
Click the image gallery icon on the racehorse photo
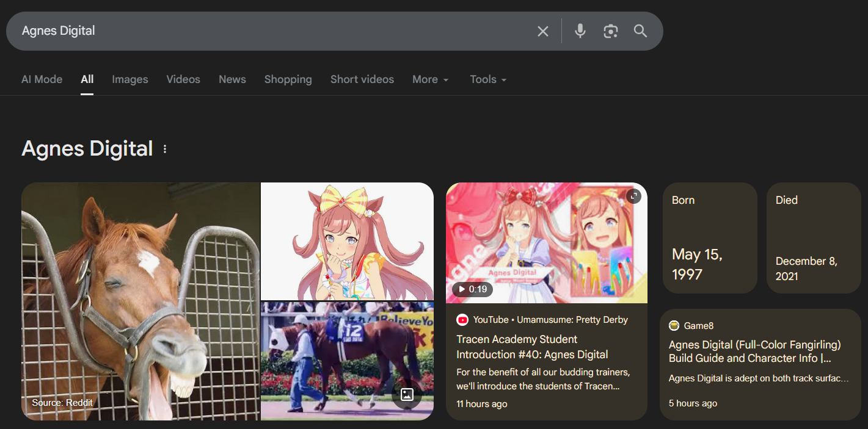[x=407, y=394]
